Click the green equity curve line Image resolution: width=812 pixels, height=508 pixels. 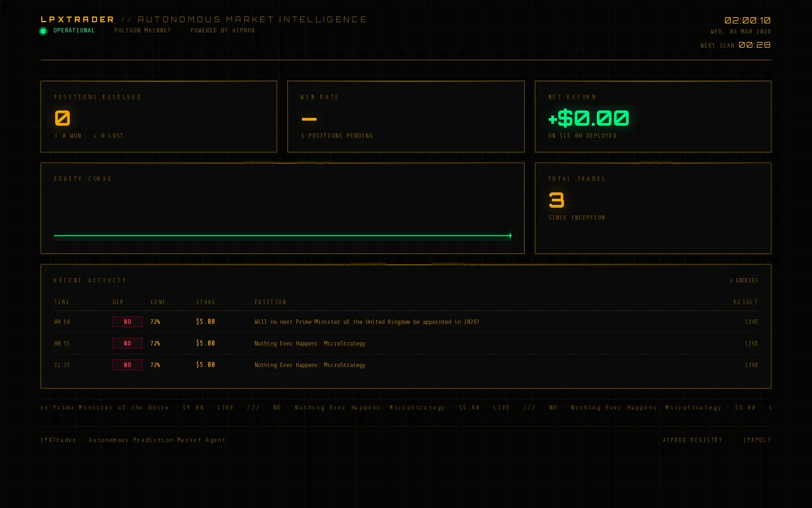[282, 236]
